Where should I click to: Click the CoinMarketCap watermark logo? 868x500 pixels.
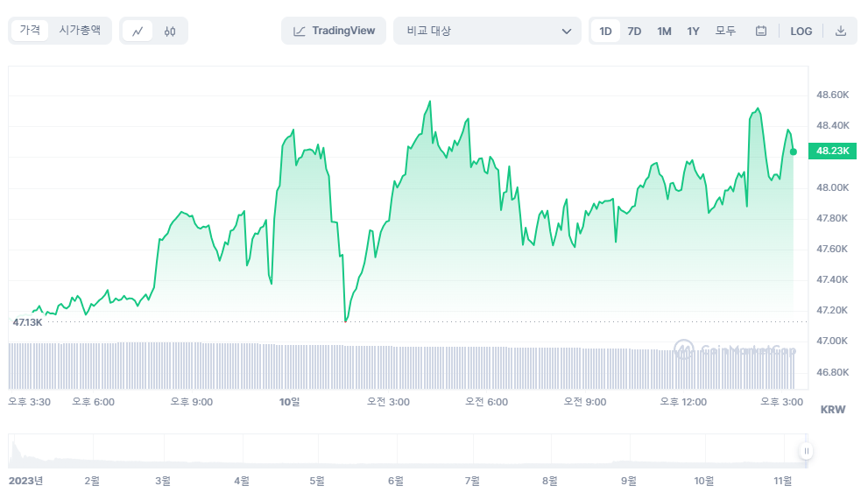[x=735, y=350]
